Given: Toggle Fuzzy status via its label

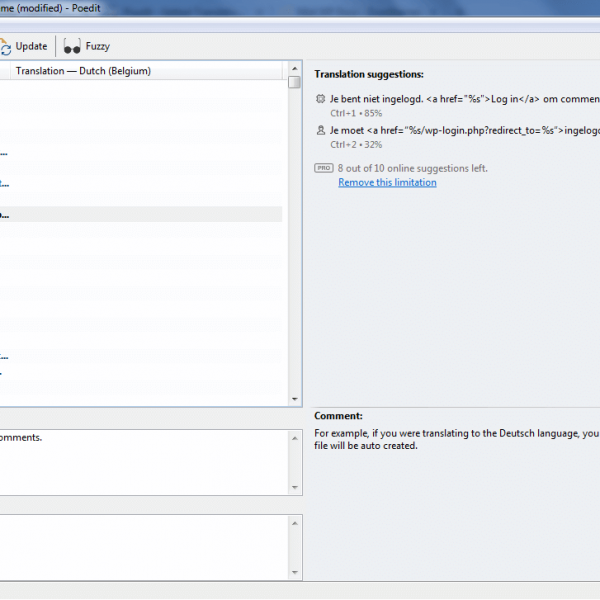Looking at the screenshot, I should coord(98,46).
